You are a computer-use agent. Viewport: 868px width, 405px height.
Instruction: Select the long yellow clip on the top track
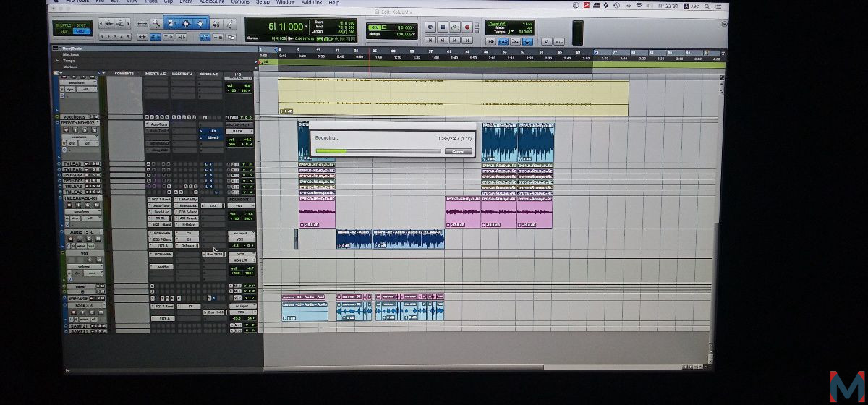tap(452, 96)
